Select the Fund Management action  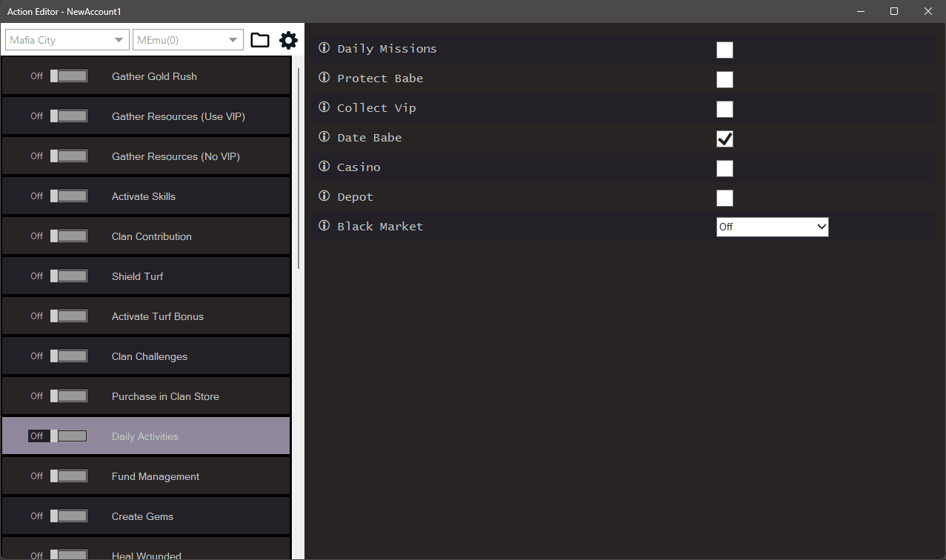coord(146,476)
